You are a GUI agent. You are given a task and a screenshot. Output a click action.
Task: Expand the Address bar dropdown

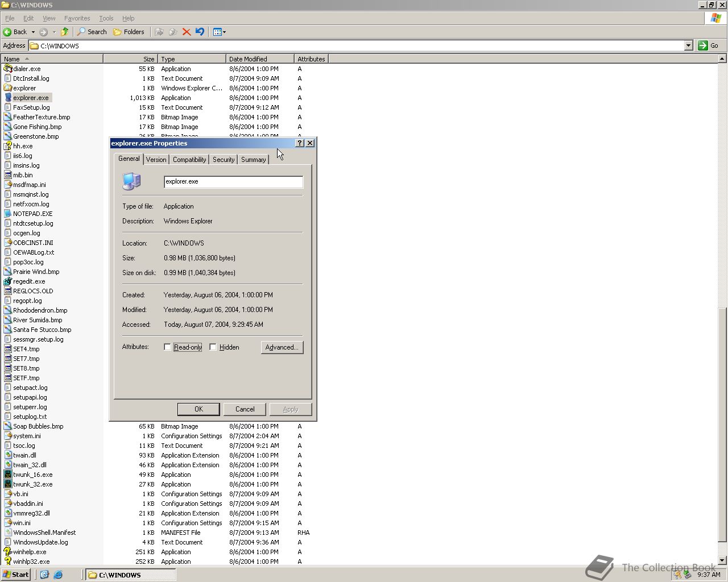pyautogui.click(x=688, y=45)
